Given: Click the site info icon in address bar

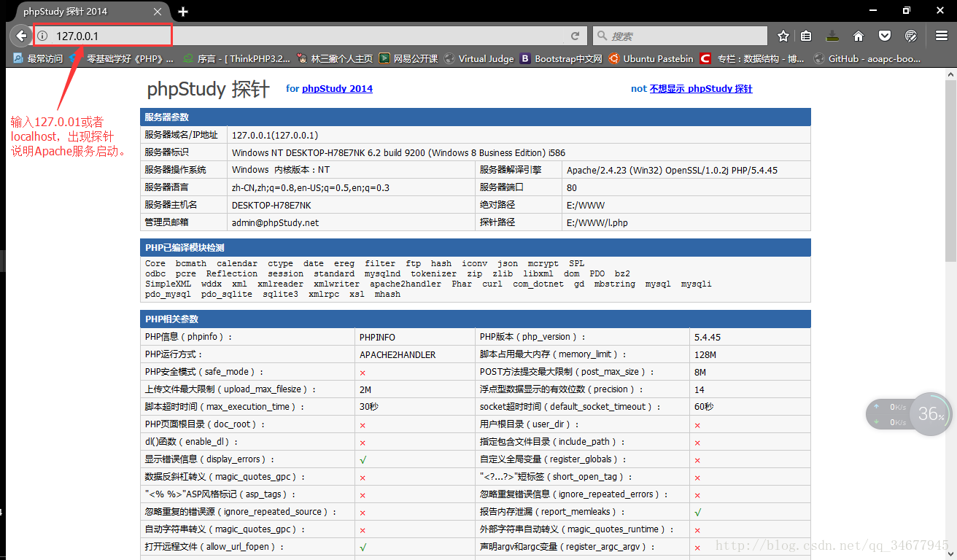Looking at the screenshot, I should pyautogui.click(x=42, y=36).
